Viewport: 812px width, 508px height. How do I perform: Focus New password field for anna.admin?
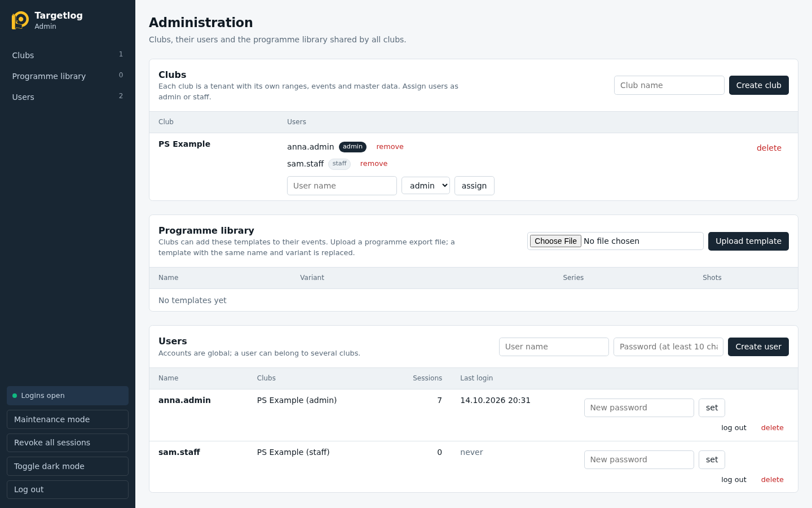pos(639,408)
